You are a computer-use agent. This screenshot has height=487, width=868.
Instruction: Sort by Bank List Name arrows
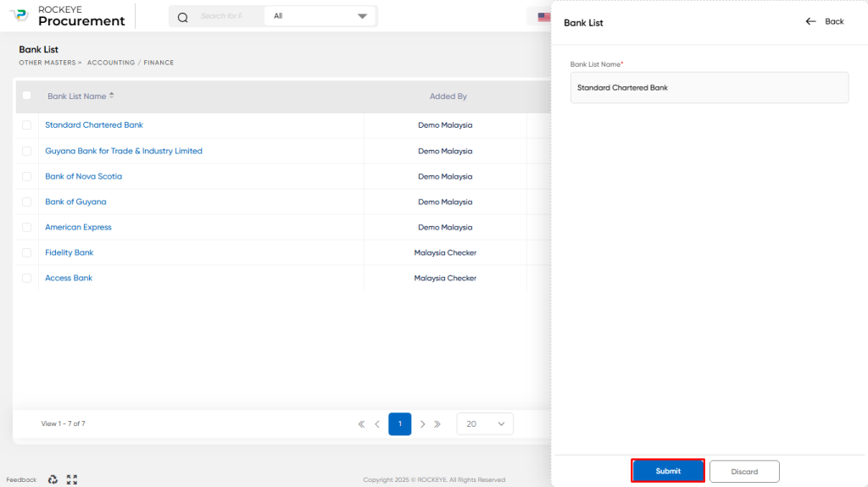(x=112, y=96)
